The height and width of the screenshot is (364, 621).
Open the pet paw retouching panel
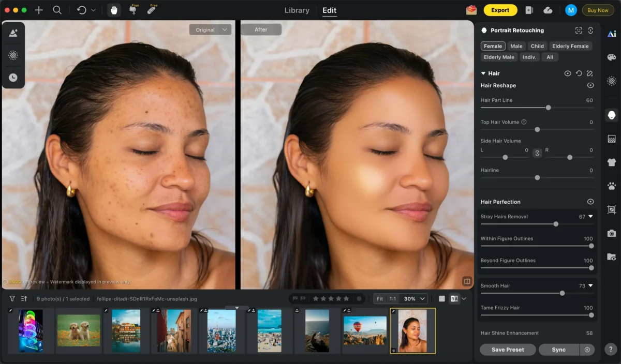[611, 186]
